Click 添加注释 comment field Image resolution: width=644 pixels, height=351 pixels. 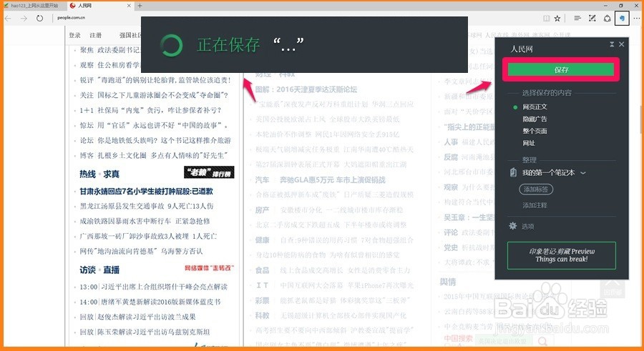pos(535,205)
